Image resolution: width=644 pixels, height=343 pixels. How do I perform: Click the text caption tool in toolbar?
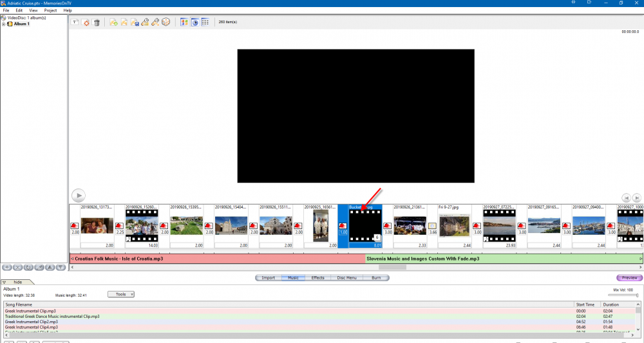(75, 23)
